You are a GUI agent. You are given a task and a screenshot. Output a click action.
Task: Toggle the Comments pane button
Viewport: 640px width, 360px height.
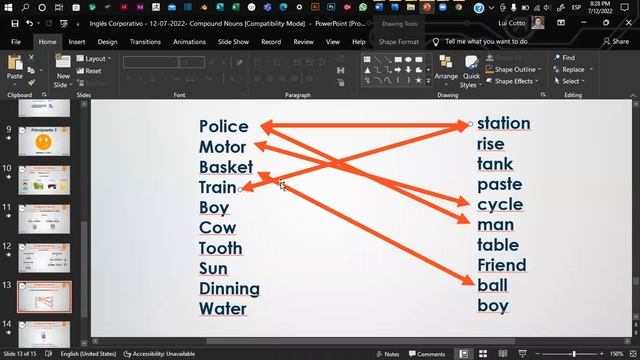click(427, 354)
